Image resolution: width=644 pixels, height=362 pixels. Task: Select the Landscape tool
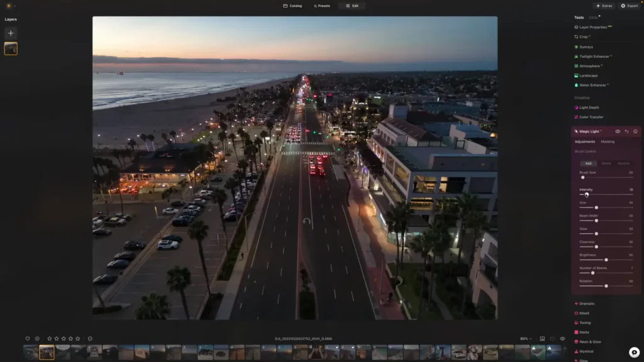589,75
